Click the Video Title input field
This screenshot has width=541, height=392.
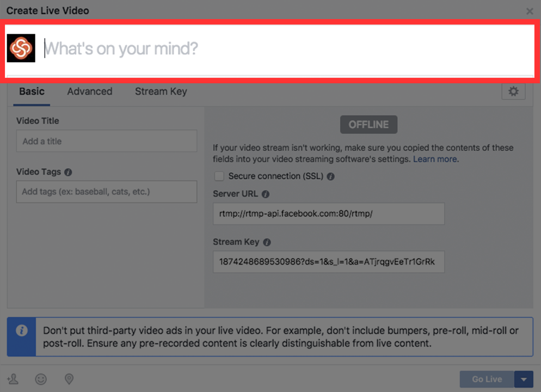pyautogui.click(x=107, y=141)
